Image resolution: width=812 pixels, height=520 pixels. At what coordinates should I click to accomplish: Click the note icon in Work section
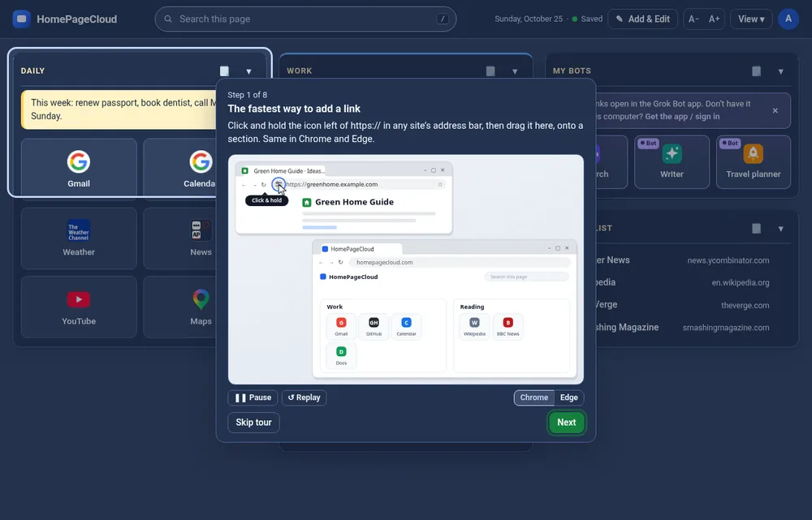coord(490,71)
